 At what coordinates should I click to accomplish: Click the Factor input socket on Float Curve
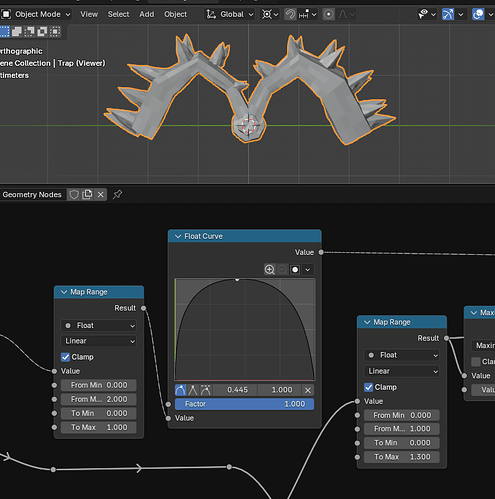coord(168,404)
